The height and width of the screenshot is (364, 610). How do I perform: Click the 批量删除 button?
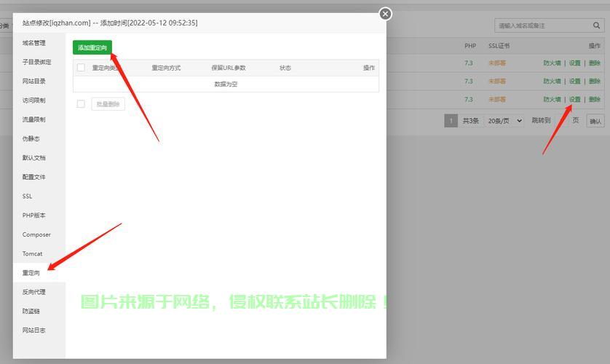tap(108, 104)
